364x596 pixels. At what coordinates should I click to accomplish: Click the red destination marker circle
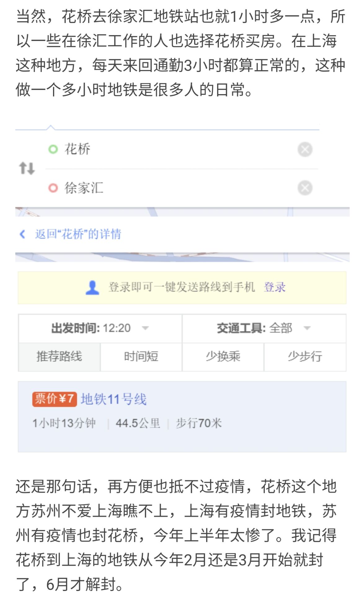(53, 188)
